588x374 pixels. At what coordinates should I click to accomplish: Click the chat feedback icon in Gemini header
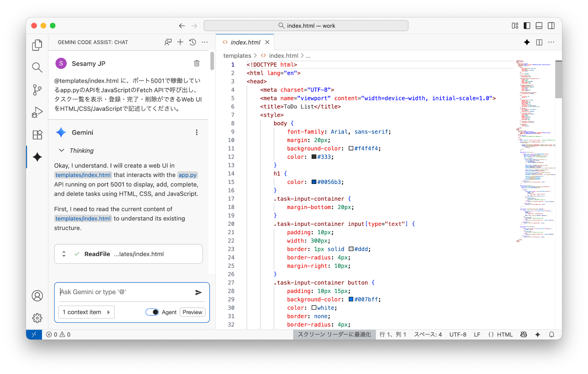click(x=168, y=42)
